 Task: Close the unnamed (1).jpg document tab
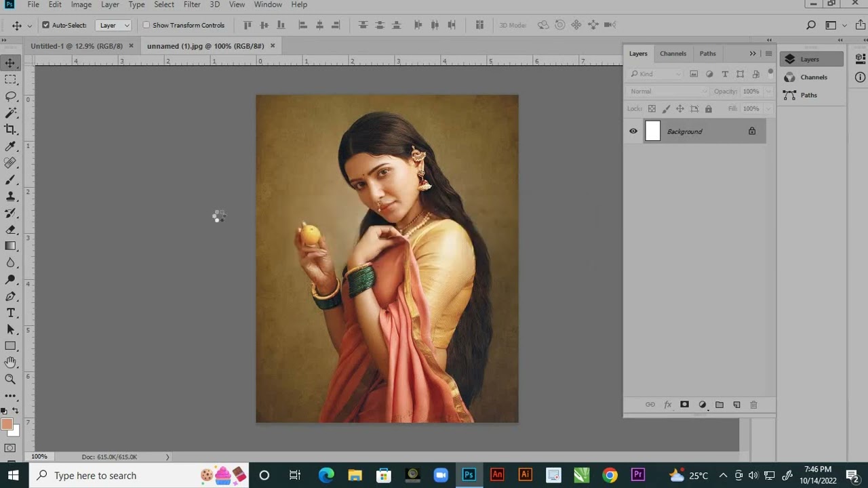click(273, 46)
